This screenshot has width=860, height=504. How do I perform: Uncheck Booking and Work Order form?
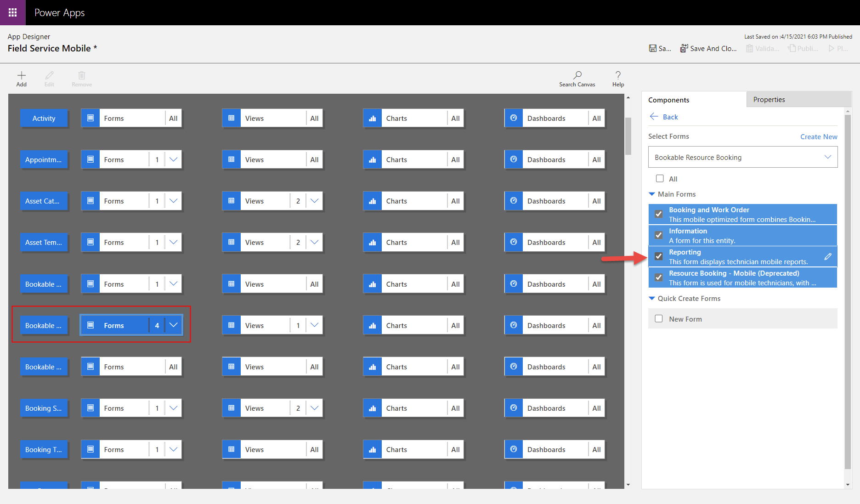click(x=659, y=214)
